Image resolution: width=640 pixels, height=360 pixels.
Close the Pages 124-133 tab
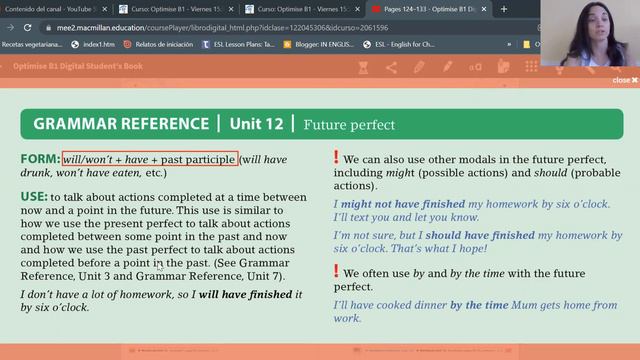[x=484, y=9]
